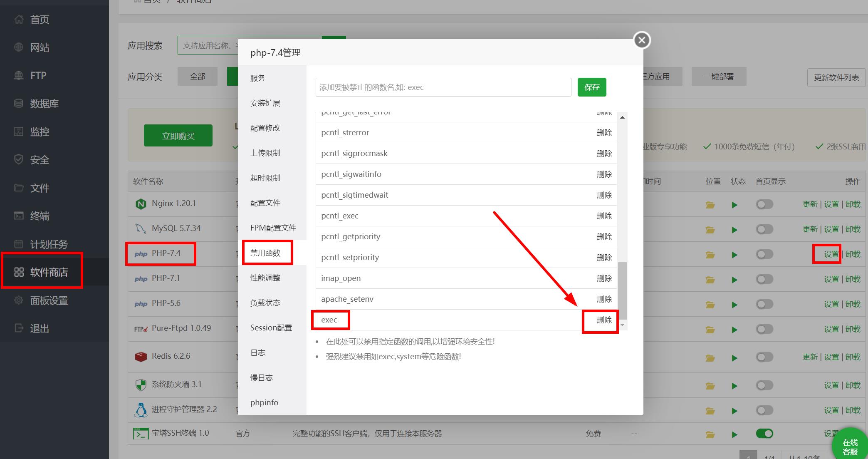Click the green 保存 button
The image size is (868, 459).
592,87
